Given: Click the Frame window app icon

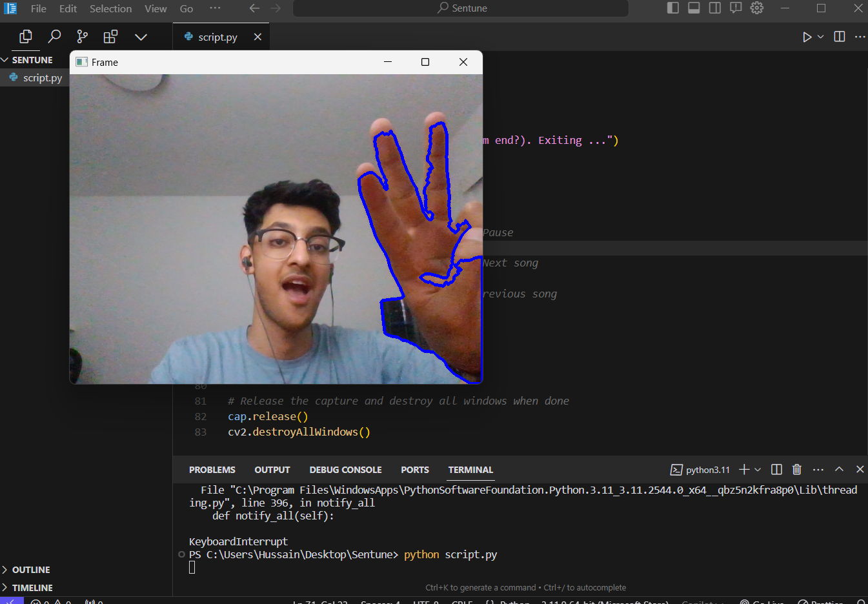Looking at the screenshot, I should point(81,62).
